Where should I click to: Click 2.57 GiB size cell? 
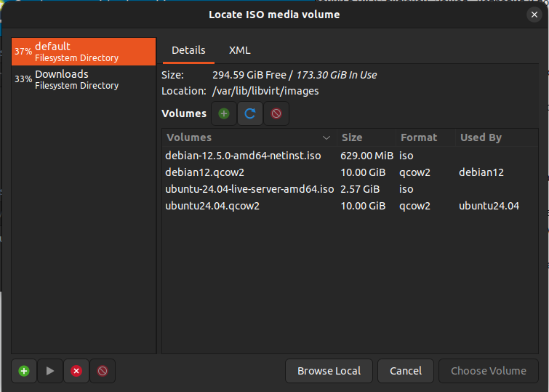pos(360,189)
